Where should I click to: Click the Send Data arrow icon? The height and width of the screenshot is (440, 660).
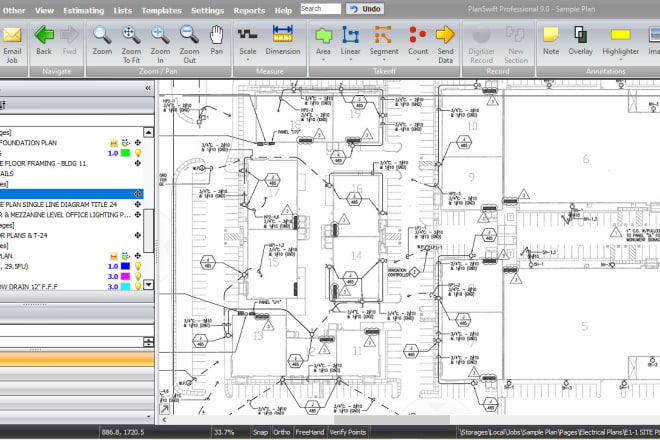(445, 35)
